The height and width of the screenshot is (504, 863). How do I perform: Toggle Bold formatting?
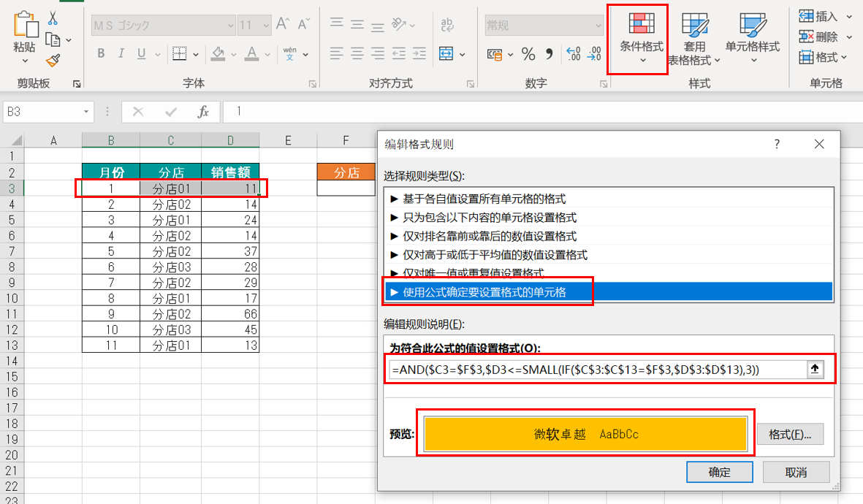(101, 53)
